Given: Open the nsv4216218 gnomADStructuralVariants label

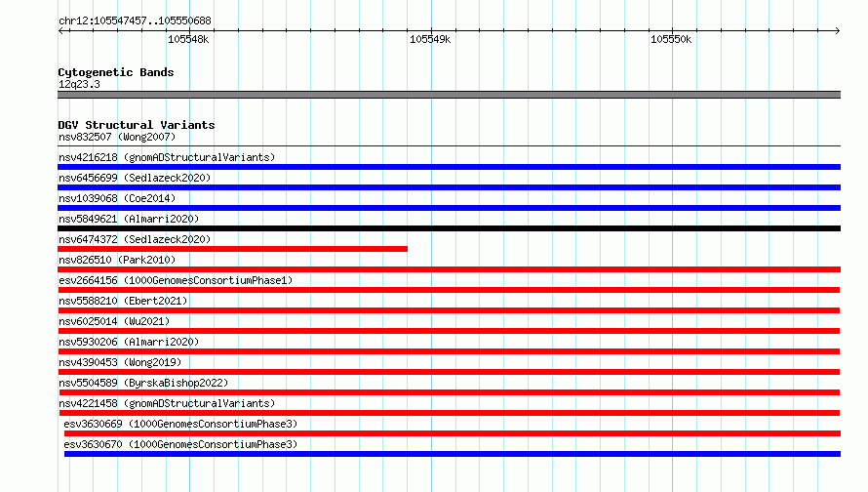Looking at the screenshot, I should 167,157.
